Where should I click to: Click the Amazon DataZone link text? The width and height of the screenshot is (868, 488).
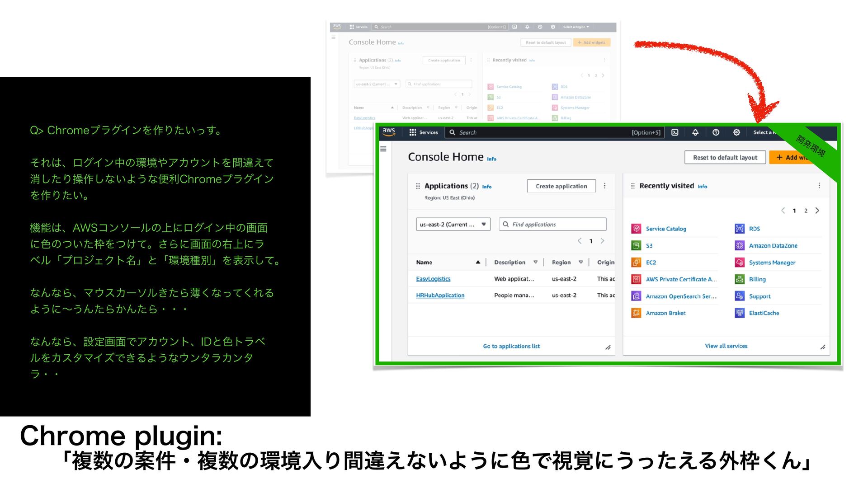[773, 246]
